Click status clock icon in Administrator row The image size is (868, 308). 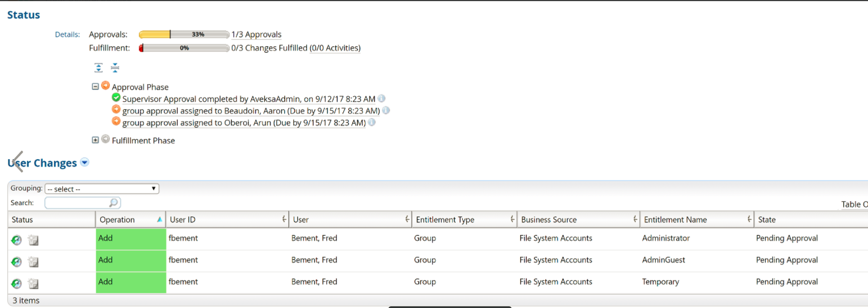pos(17,240)
